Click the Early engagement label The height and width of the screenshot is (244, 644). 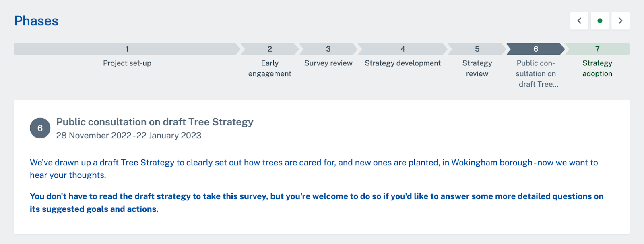click(270, 69)
